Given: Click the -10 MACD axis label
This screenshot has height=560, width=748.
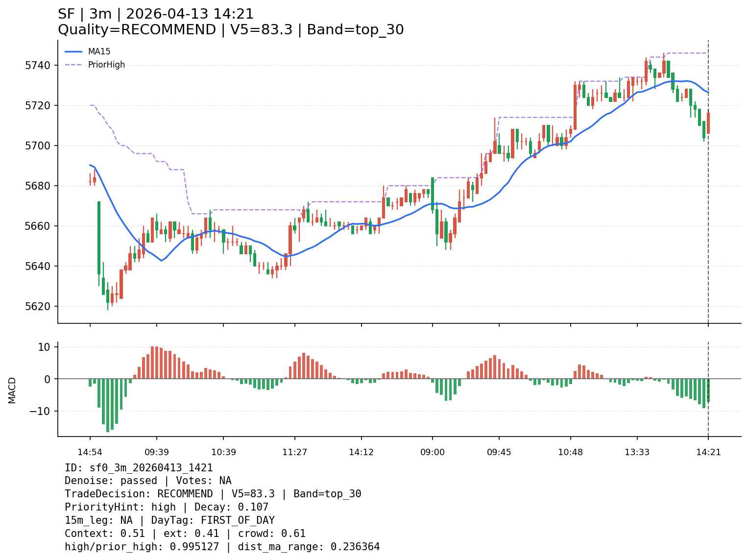Looking at the screenshot, I should tap(40, 411).
